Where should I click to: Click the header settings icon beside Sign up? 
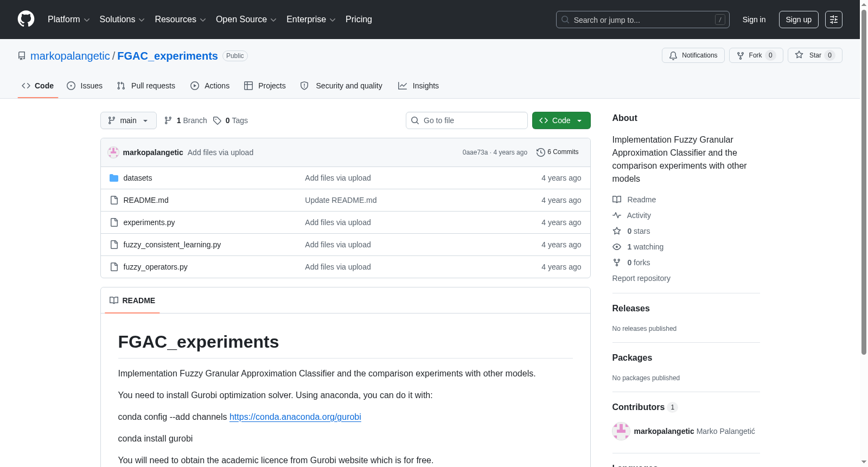[x=834, y=20]
